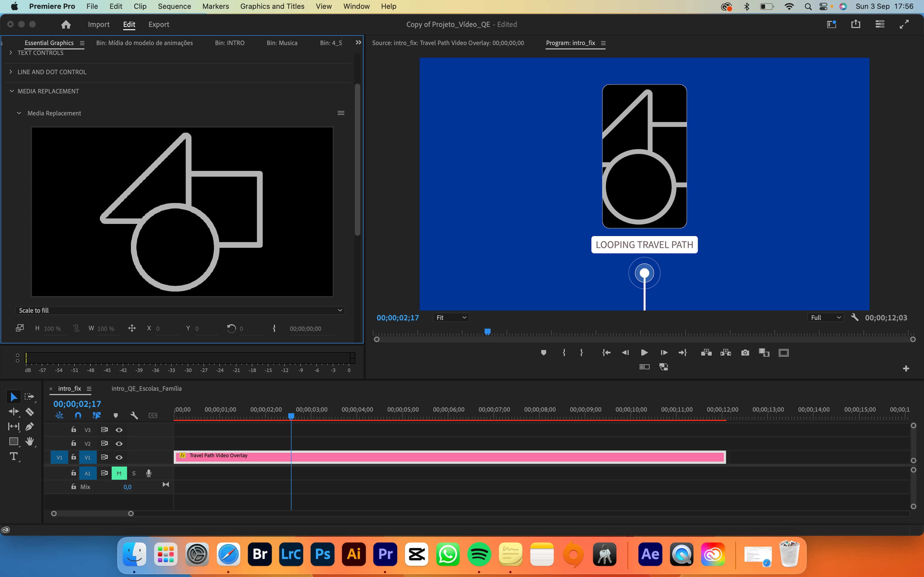924x577 pixels.
Task: Click the Program monitor playhead marker
Action: [487, 331]
